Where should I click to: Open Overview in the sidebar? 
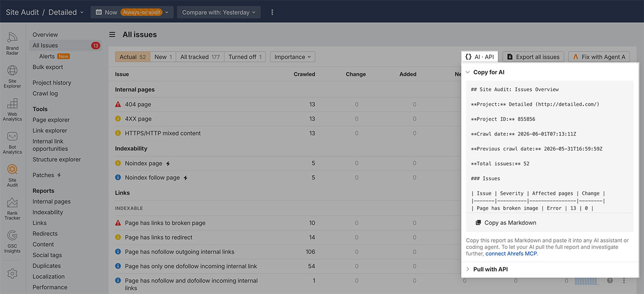pos(45,35)
